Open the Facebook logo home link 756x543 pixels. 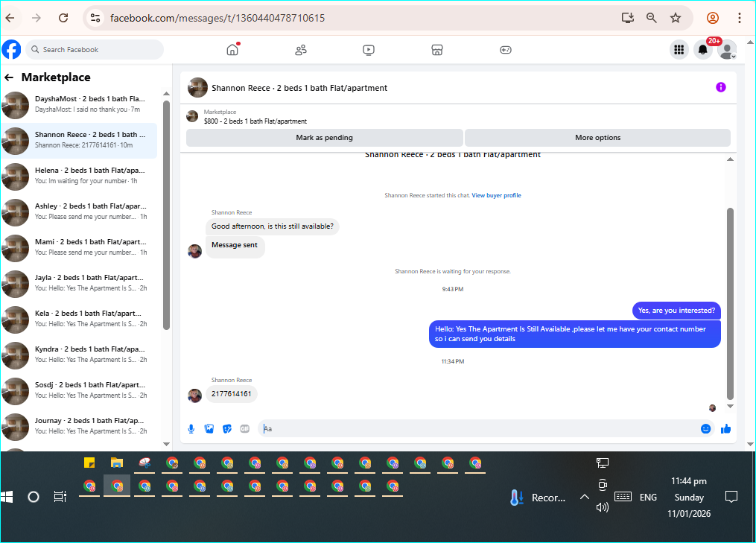[12, 50]
